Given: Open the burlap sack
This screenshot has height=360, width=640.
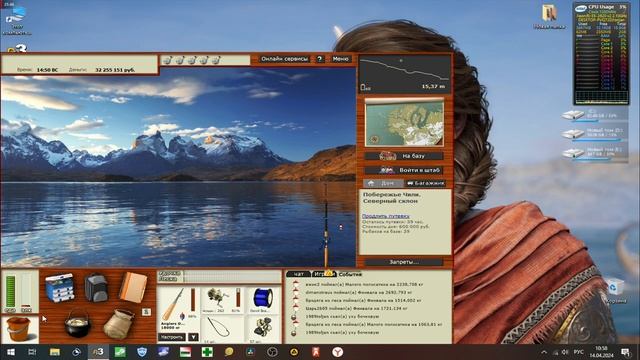Looking at the screenshot, I should tap(118, 324).
